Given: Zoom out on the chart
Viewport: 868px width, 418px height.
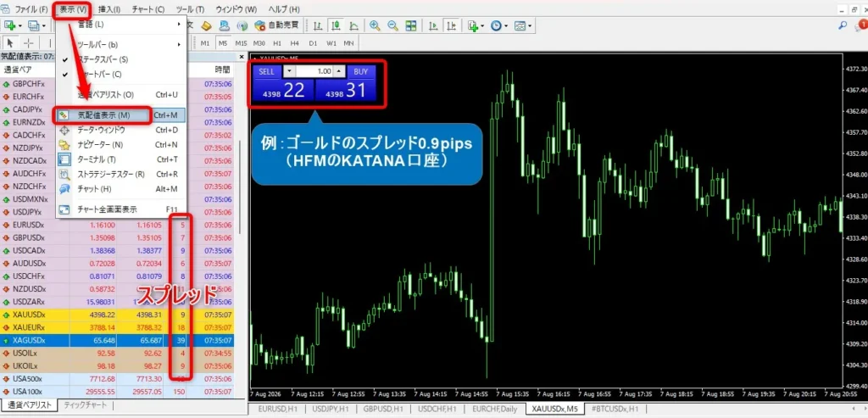Looking at the screenshot, I should coord(392,25).
